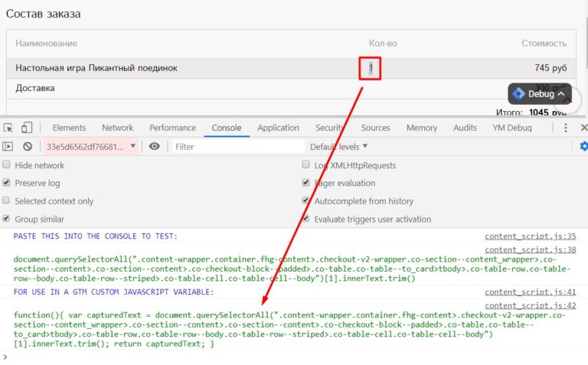Show the console sidebar icon
This screenshot has width=588, height=365.
(8, 146)
